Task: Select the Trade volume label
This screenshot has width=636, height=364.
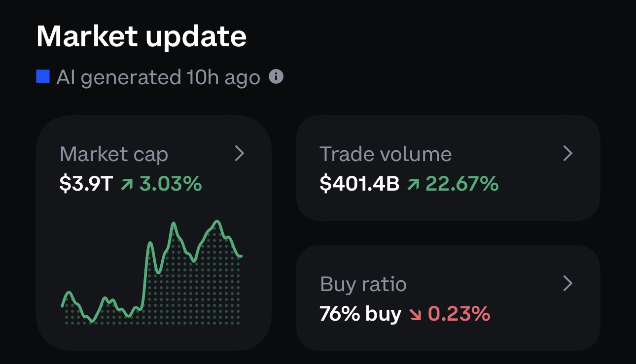Action: [x=386, y=154]
